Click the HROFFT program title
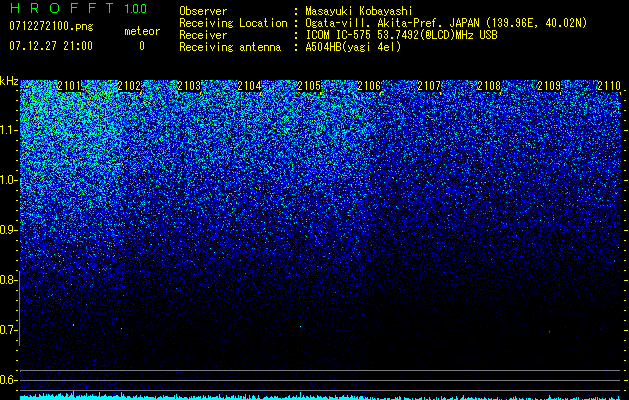This screenshot has width=629, height=400. 62,8
